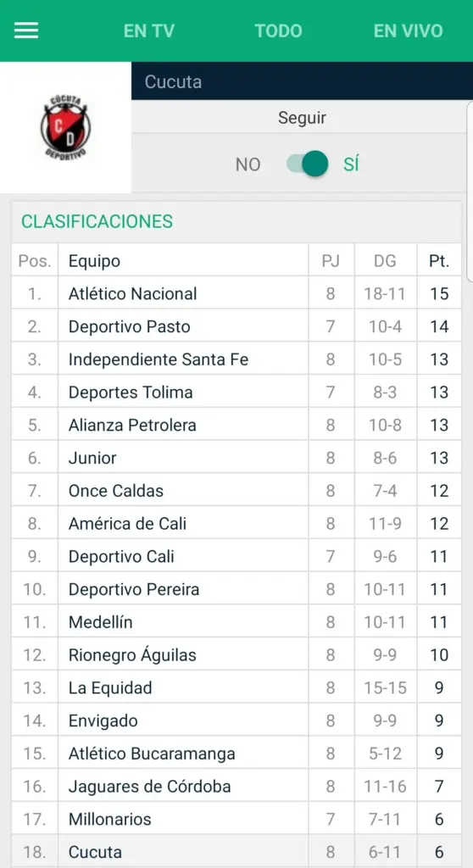Select Independiente Santa Fe in the standings
The height and width of the screenshot is (868, 473).
[236, 359]
